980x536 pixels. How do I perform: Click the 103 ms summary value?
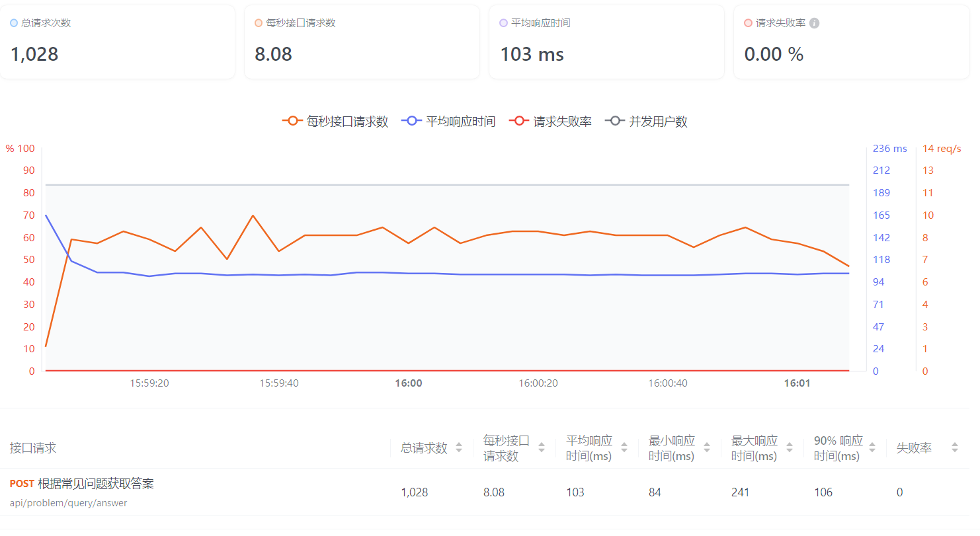click(x=532, y=54)
